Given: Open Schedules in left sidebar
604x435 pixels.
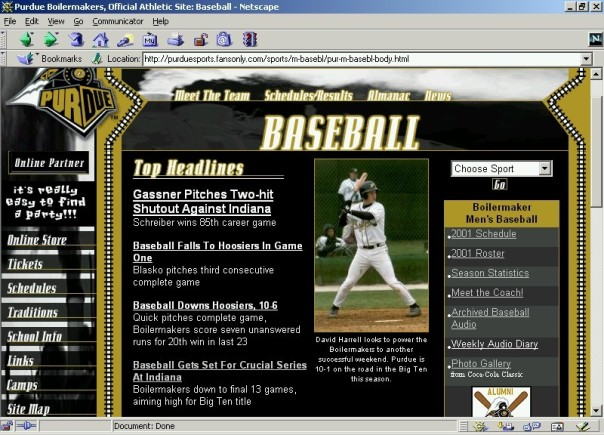Looking at the screenshot, I should point(32,288).
